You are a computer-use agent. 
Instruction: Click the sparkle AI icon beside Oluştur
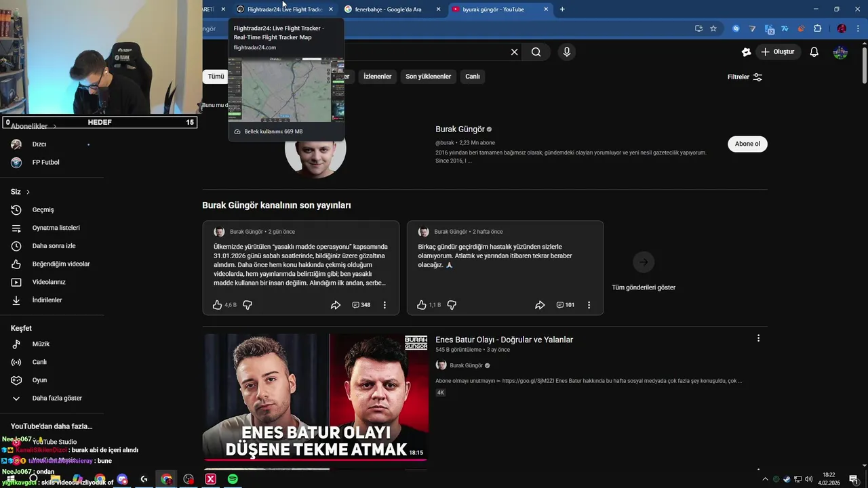(x=747, y=52)
